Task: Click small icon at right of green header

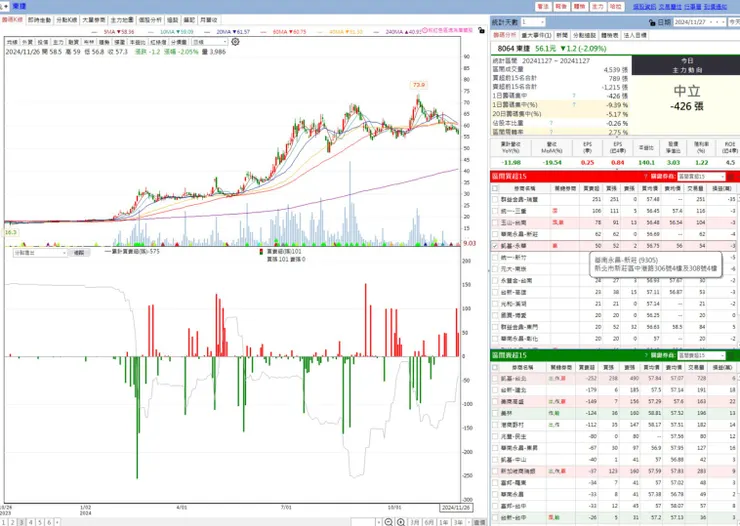Action: [x=731, y=355]
